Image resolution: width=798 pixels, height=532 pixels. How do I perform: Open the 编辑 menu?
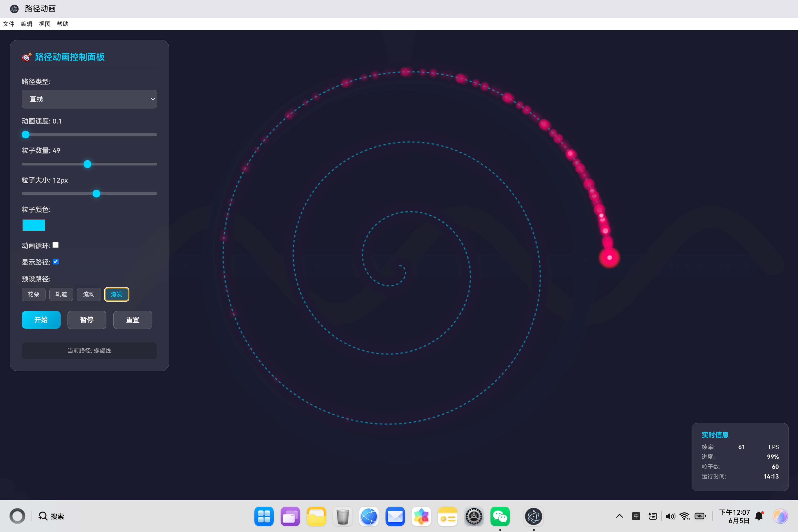pyautogui.click(x=27, y=24)
